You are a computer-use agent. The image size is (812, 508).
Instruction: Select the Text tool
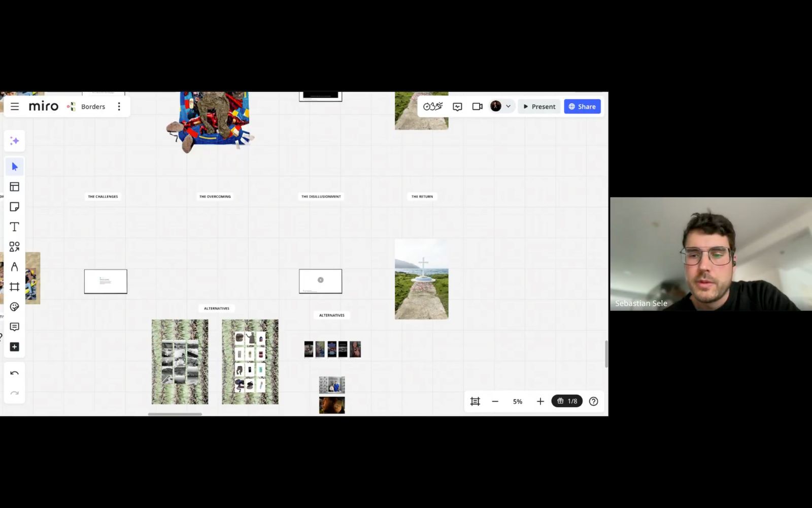tap(14, 227)
